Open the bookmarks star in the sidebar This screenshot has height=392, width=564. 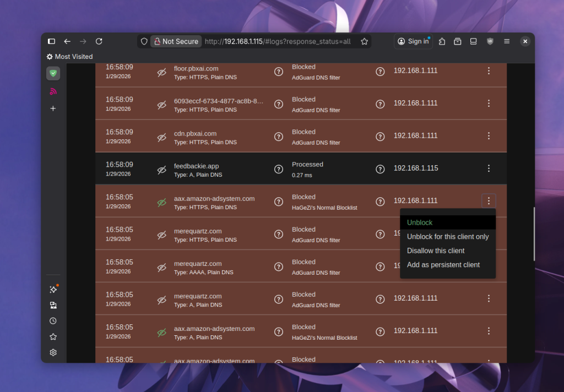53,337
